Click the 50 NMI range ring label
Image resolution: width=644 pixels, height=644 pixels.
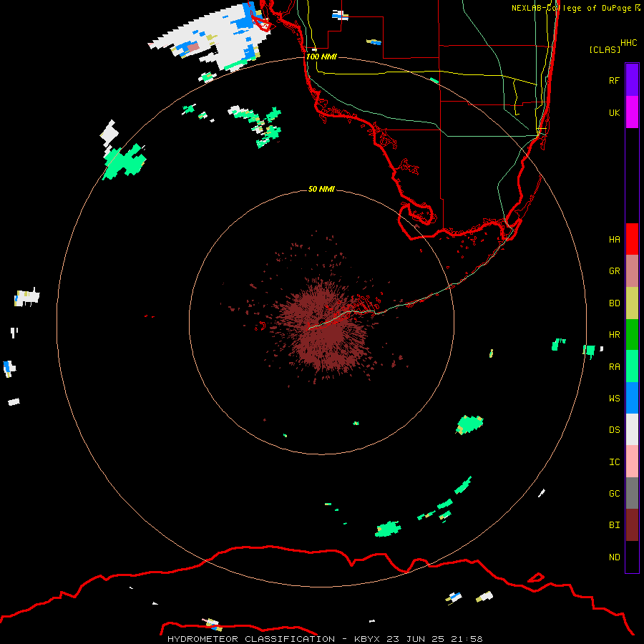coord(321,189)
